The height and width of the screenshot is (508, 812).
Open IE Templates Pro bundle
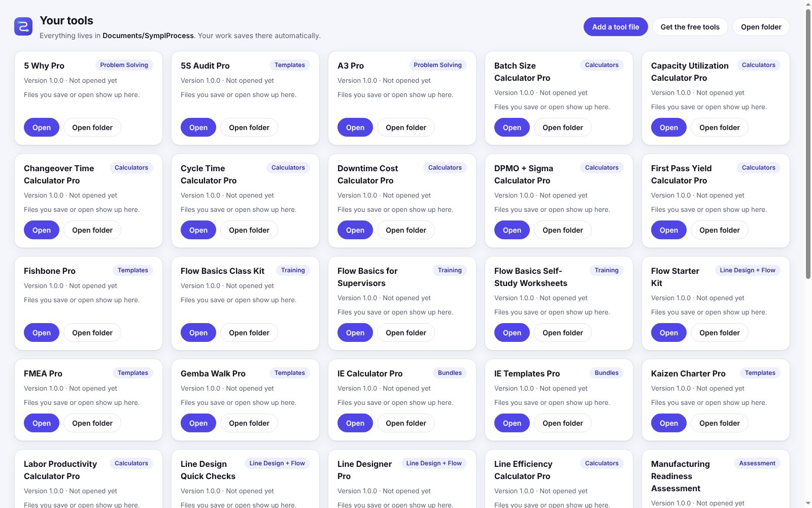pos(512,423)
